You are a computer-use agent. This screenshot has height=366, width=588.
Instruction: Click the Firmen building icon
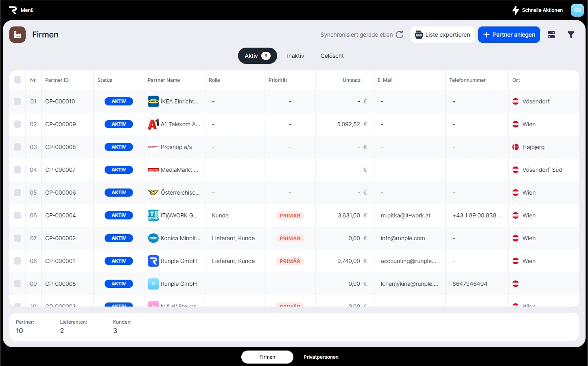[17, 35]
